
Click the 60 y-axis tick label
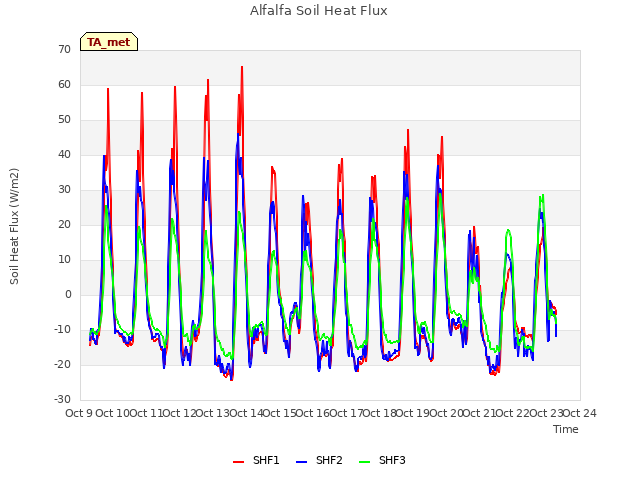(64, 84)
